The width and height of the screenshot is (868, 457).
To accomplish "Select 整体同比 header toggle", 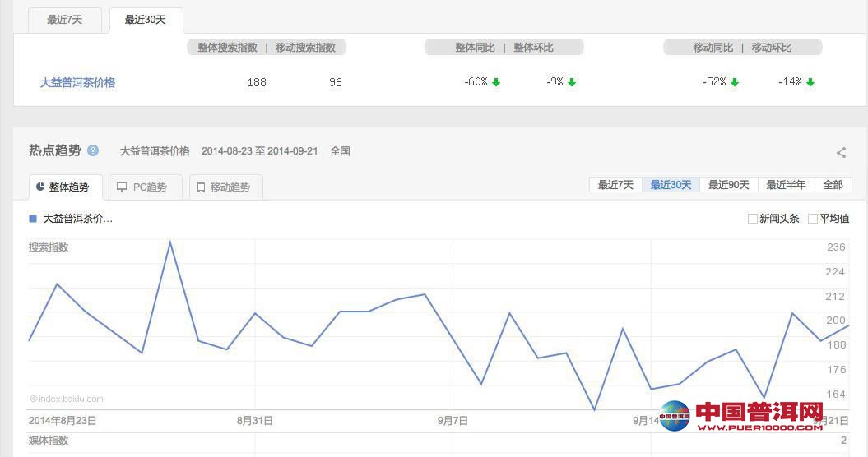I will point(475,48).
